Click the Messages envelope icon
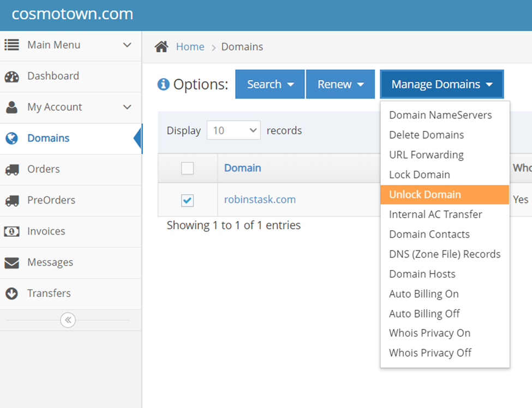Image resolution: width=532 pixels, height=408 pixels. [11, 262]
